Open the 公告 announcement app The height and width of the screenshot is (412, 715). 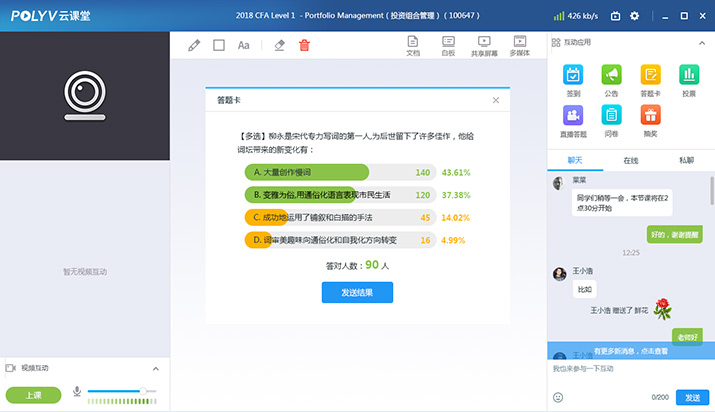click(x=611, y=79)
